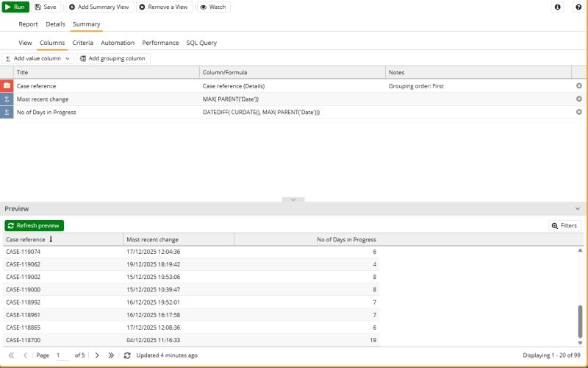
Task: Remove the Most recent change column row
Action: pyautogui.click(x=579, y=99)
